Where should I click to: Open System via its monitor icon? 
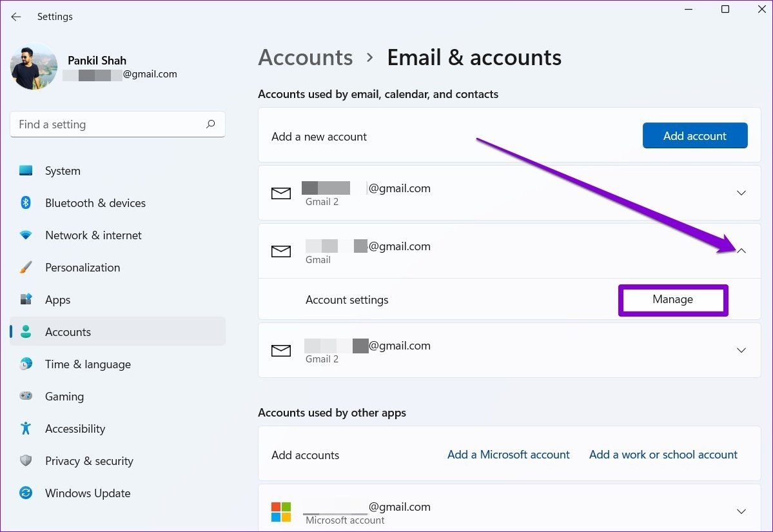click(26, 171)
